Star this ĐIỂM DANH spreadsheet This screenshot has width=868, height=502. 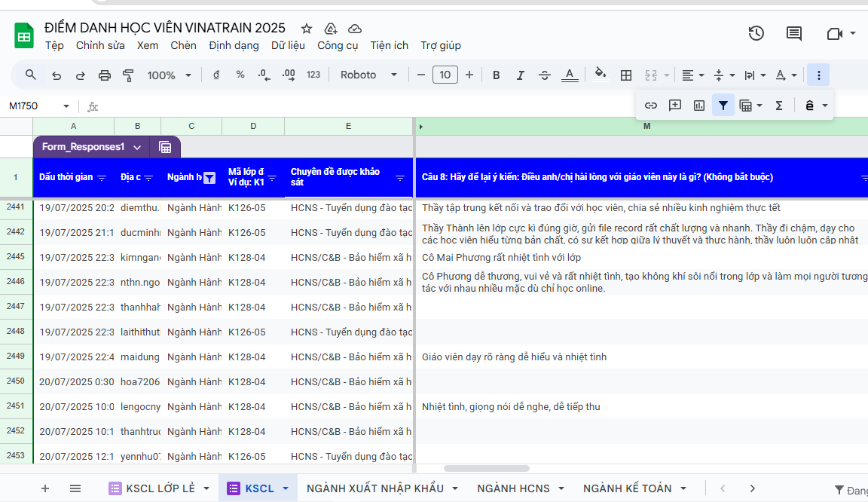[x=307, y=29]
